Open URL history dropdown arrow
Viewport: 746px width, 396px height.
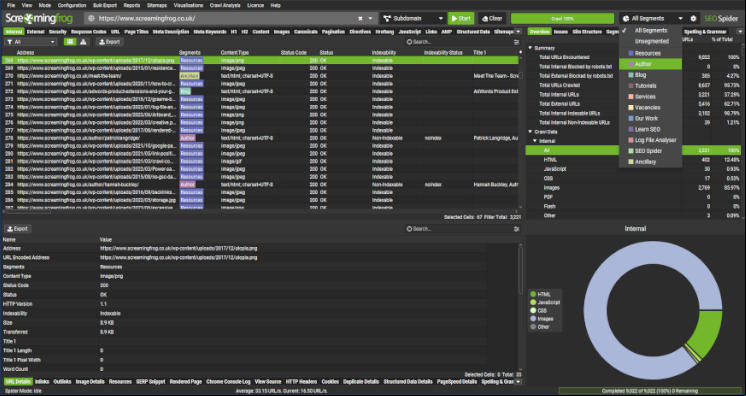[x=370, y=19]
